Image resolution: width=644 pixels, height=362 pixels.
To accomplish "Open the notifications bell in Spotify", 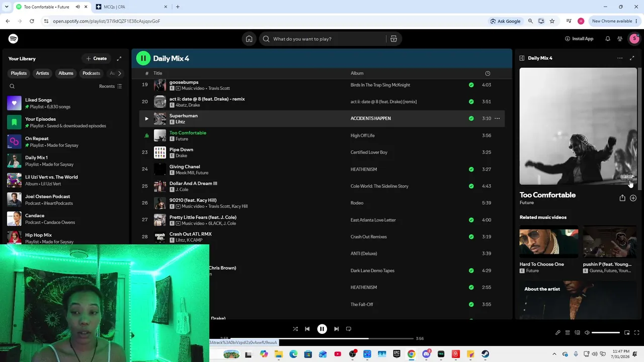I will tap(608, 39).
